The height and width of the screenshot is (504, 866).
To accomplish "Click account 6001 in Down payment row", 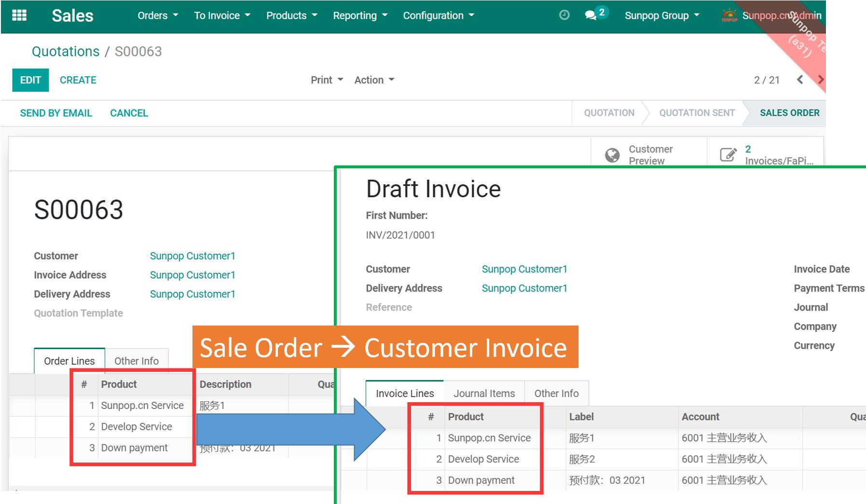I will tap(724, 480).
